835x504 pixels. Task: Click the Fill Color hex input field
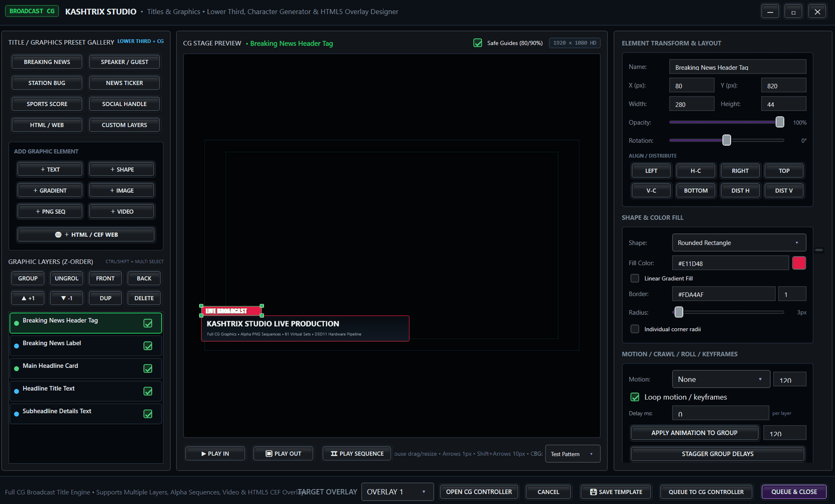[x=730, y=263]
